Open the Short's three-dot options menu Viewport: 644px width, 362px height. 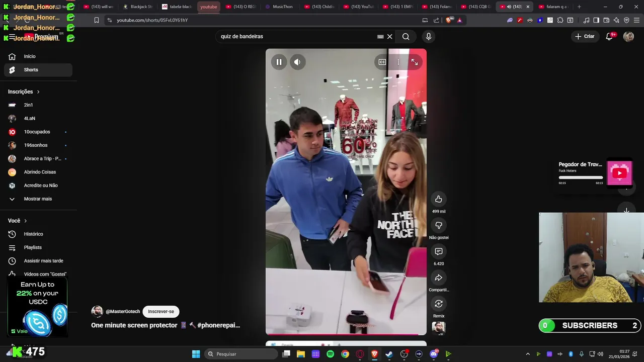tap(398, 62)
